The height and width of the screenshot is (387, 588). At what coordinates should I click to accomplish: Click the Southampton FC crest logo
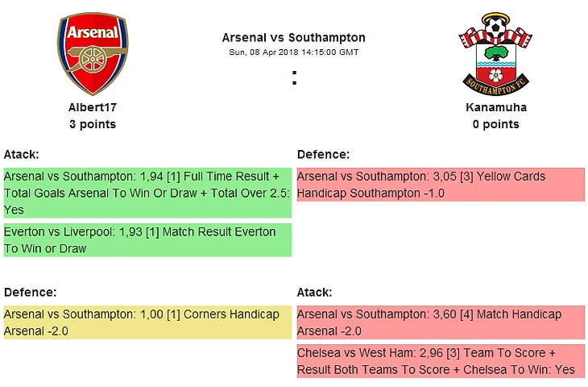click(495, 54)
